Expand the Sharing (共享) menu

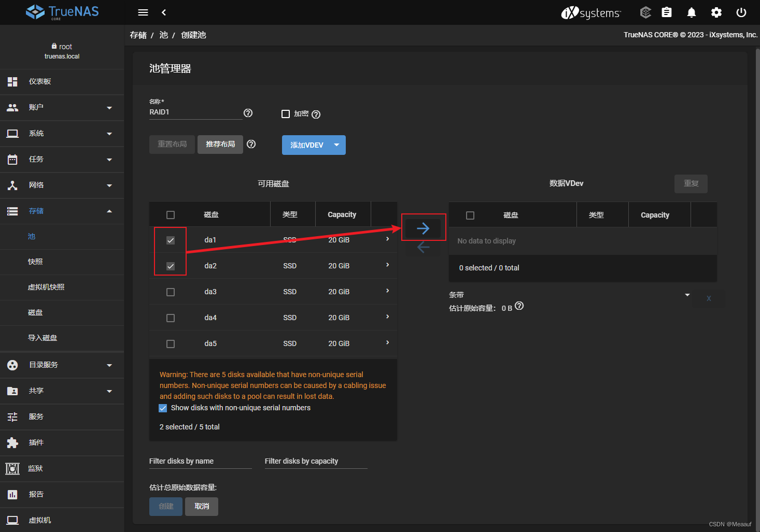62,391
